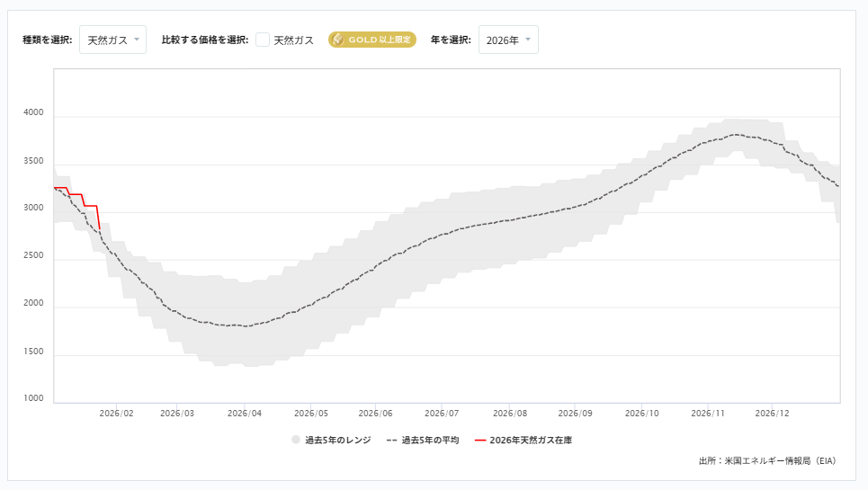
Task: Click the 4000 y-axis label
Action: [33, 112]
